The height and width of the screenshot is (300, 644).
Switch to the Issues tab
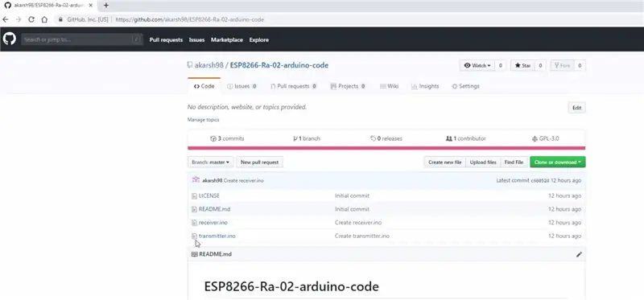[x=242, y=86]
